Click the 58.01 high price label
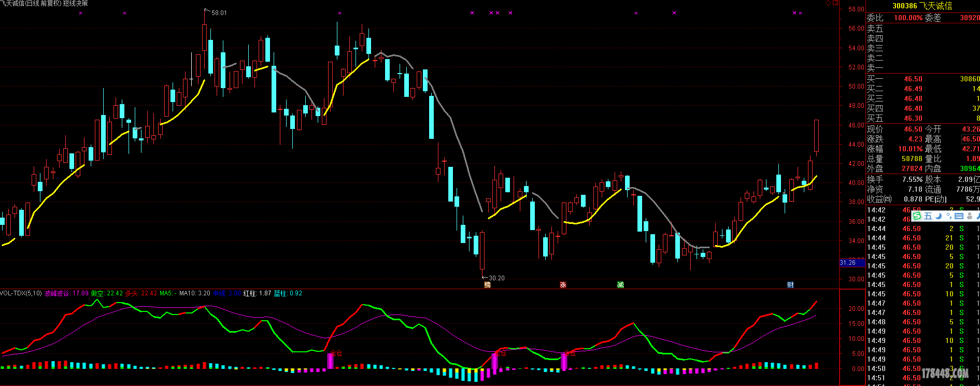980x386 pixels. click(x=219, y=13)
